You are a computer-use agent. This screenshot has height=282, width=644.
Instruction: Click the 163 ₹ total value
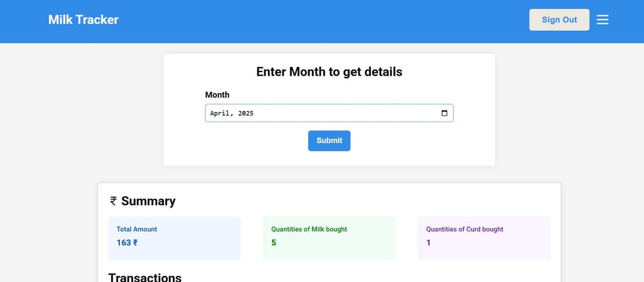click(x=127, y=243)
